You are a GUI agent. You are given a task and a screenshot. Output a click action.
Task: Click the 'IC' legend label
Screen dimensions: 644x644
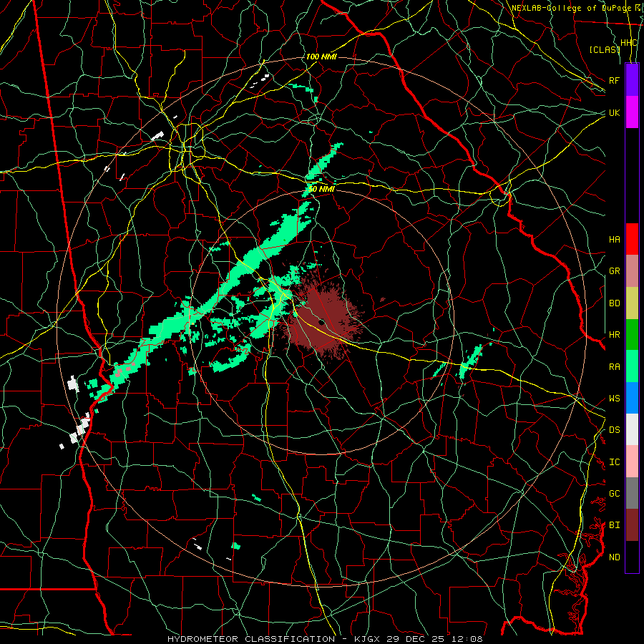(x=614, y=462)
